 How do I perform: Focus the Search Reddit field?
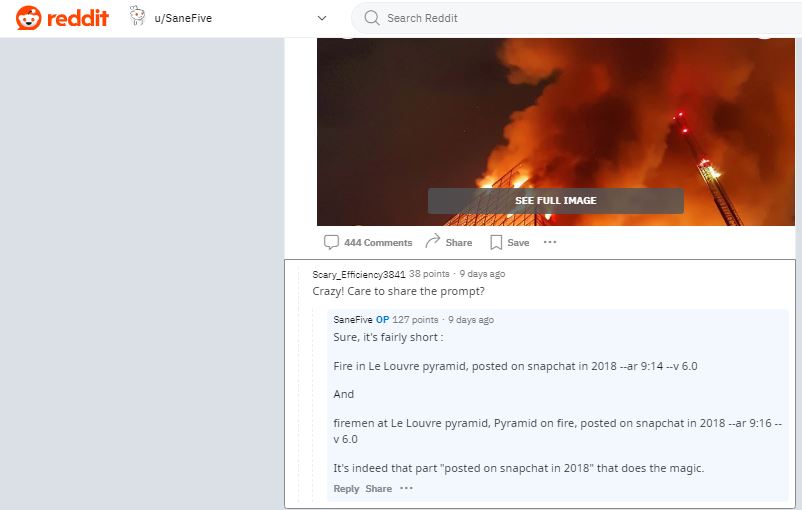(576, 18)
